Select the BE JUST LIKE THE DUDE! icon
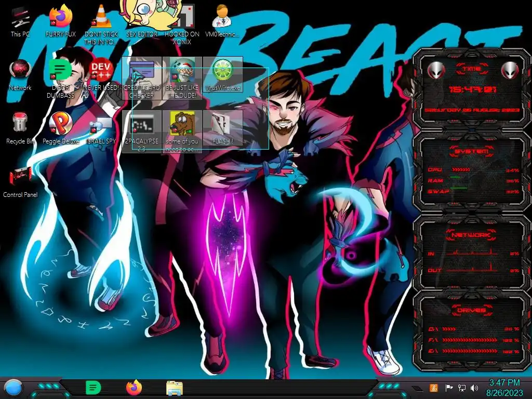The height and width of the screenshot is (399, 532). 182,78
